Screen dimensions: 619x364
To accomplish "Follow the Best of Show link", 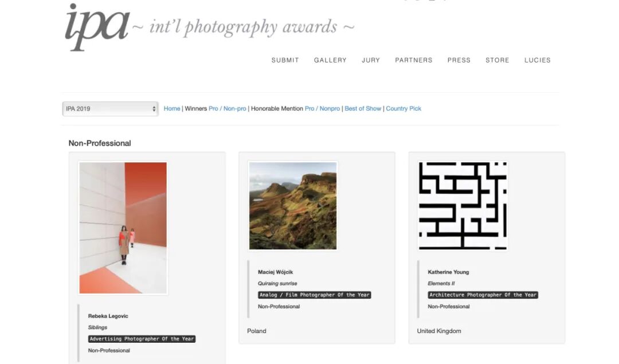I will (x=363, y=108).
